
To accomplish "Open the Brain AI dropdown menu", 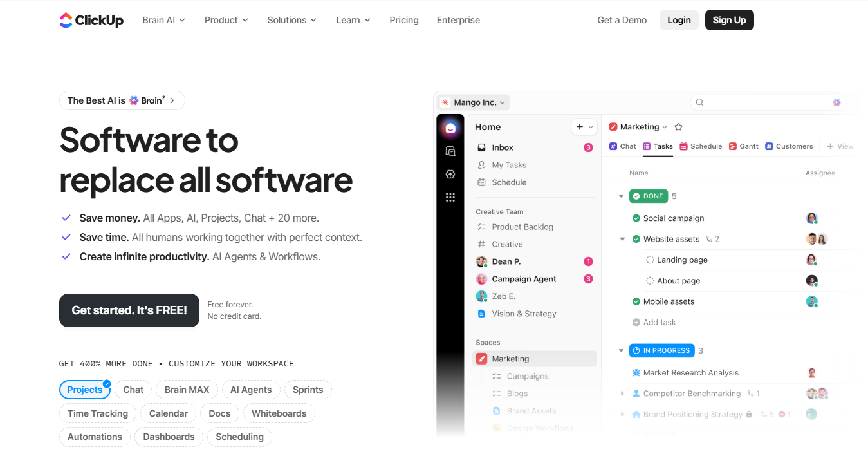I will pos(164,20).
